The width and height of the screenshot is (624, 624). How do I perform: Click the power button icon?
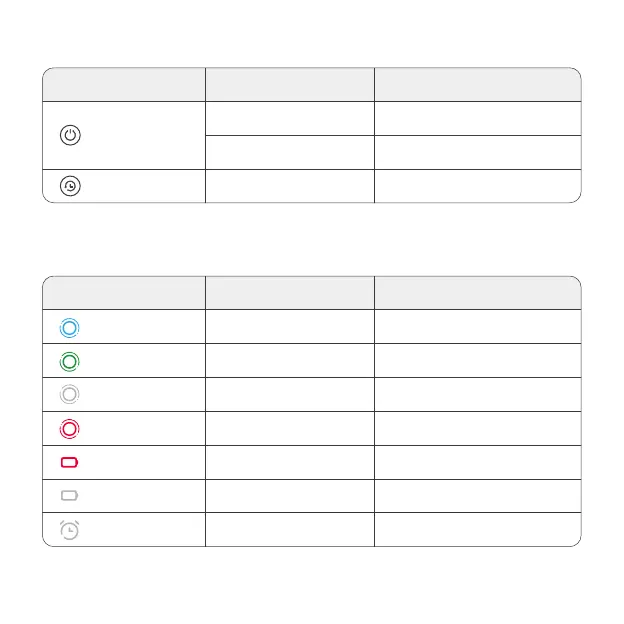point(70,135)
